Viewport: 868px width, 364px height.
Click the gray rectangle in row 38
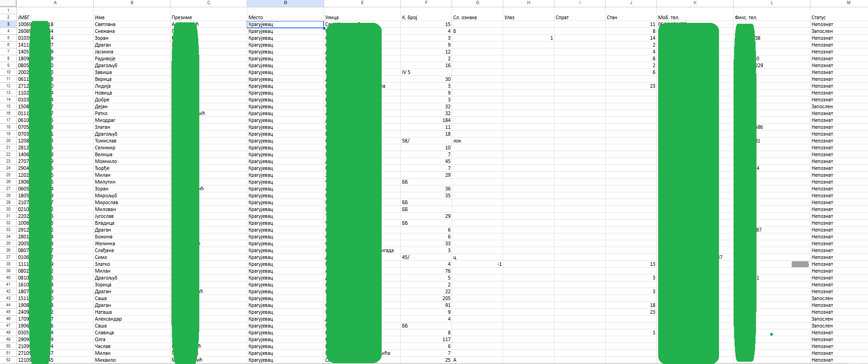pyautogui.click(x=800, y=264)
